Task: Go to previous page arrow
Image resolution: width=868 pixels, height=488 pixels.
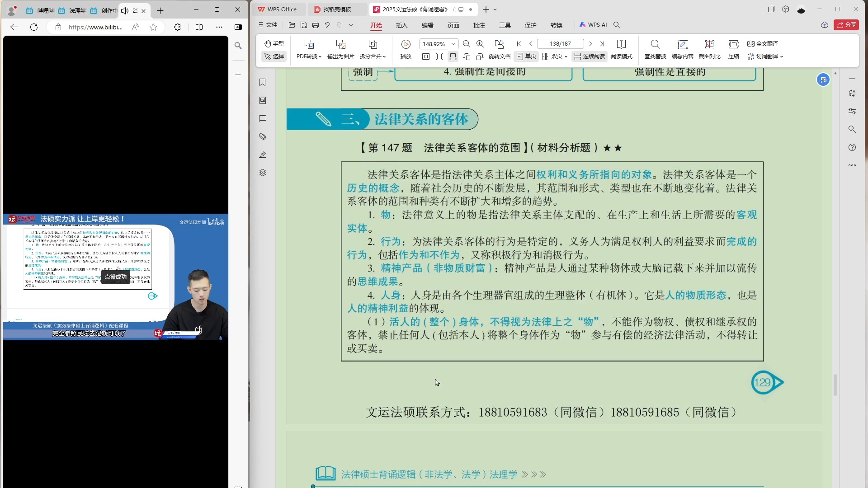Action: click(531, 44)
